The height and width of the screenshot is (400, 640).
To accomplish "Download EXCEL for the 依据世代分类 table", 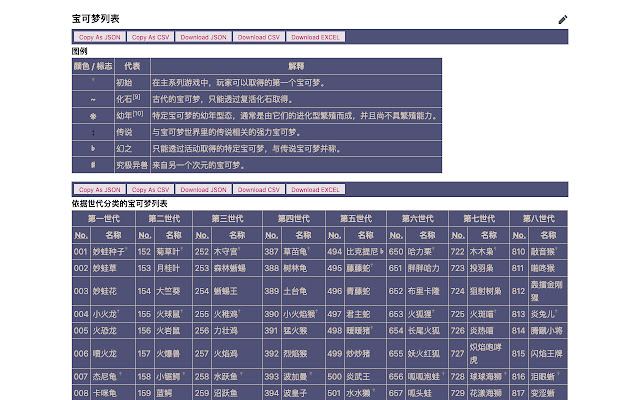I will [x=315, y=189].
